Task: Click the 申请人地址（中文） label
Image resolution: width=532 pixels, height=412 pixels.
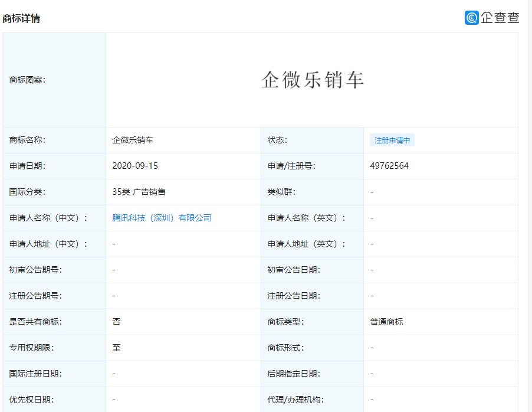Action: 48,244
